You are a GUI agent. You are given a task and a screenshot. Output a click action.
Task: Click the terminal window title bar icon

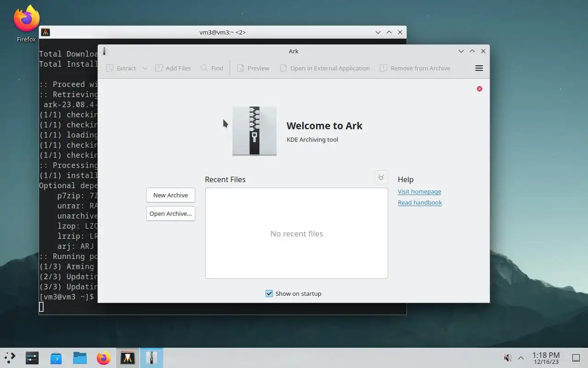[45, 32]
